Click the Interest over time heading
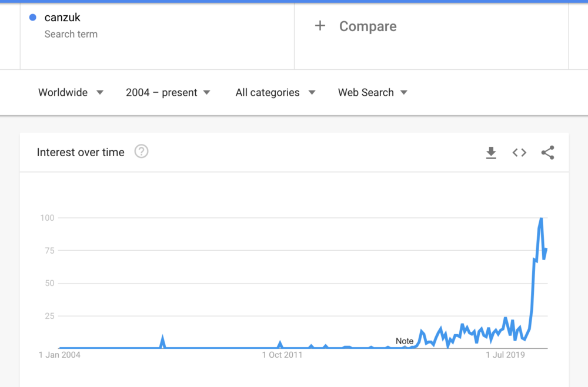This screenshot has width=588, height=387. [81, 152]
